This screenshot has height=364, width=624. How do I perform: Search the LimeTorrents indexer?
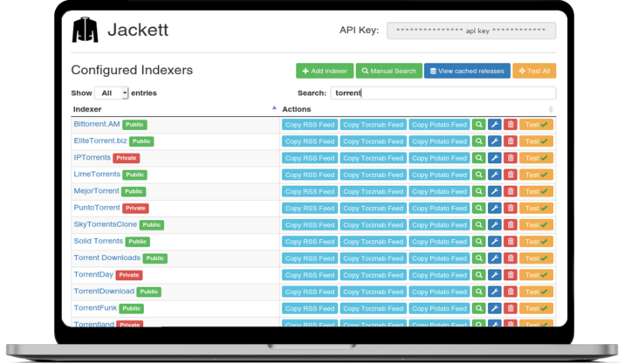pyautogui.click(x=479, y=175)
